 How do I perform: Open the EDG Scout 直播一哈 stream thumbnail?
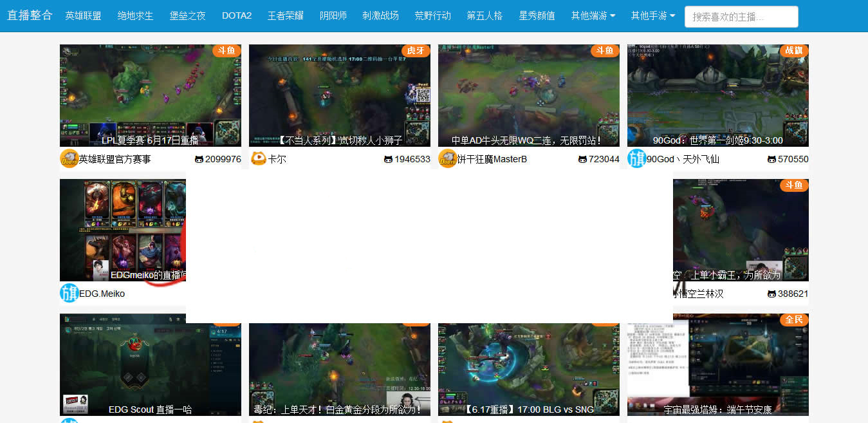point(151,364)
